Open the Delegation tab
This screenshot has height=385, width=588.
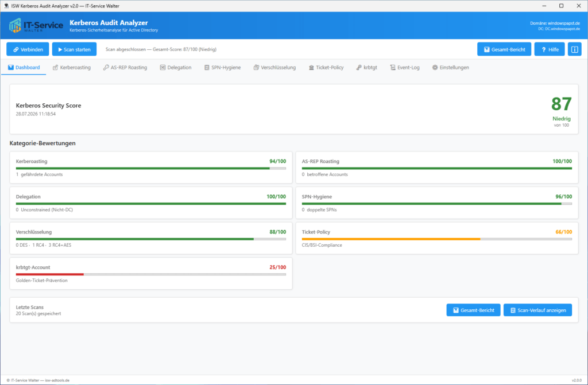tap(176, 68)
